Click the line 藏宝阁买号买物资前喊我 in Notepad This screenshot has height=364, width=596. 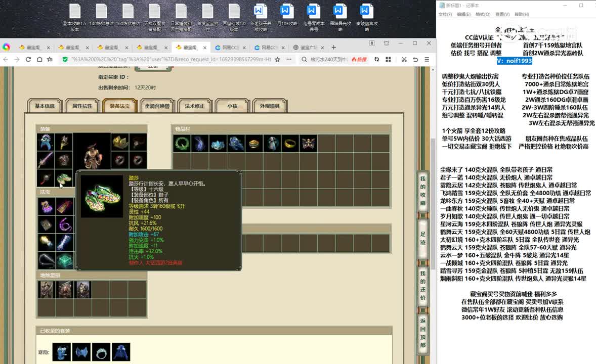point(513,294)
